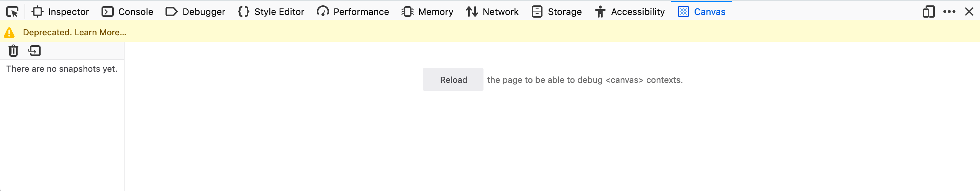Click the yellow deprecation warning icon
This screenshot has height=191, width=980.
(9, 33)
